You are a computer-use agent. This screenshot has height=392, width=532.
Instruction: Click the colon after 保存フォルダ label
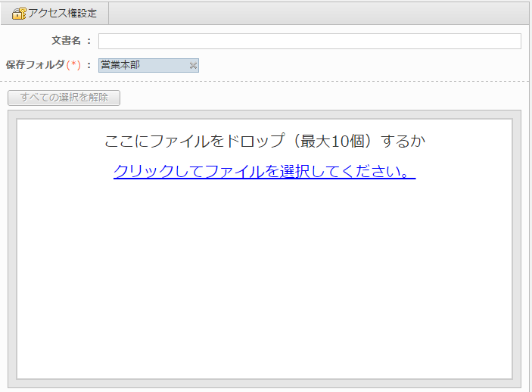89,65
